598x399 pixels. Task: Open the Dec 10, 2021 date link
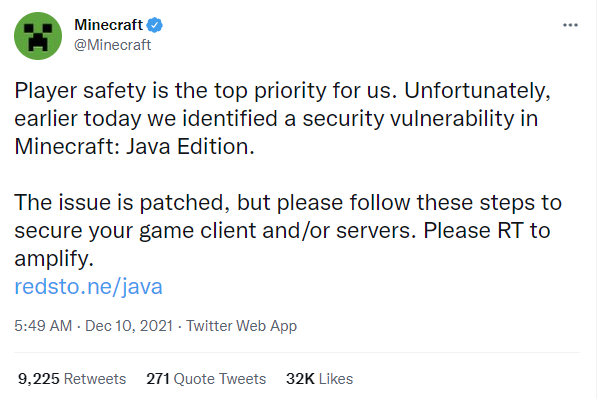129,326
